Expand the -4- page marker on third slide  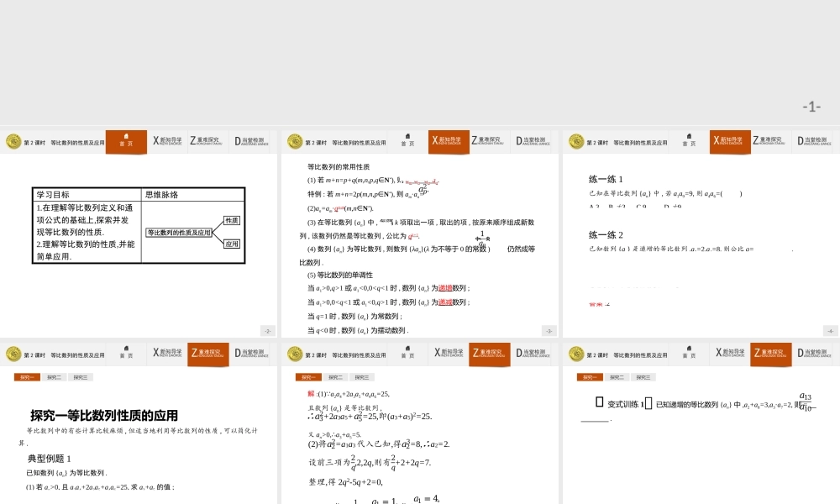click(832, 329)
